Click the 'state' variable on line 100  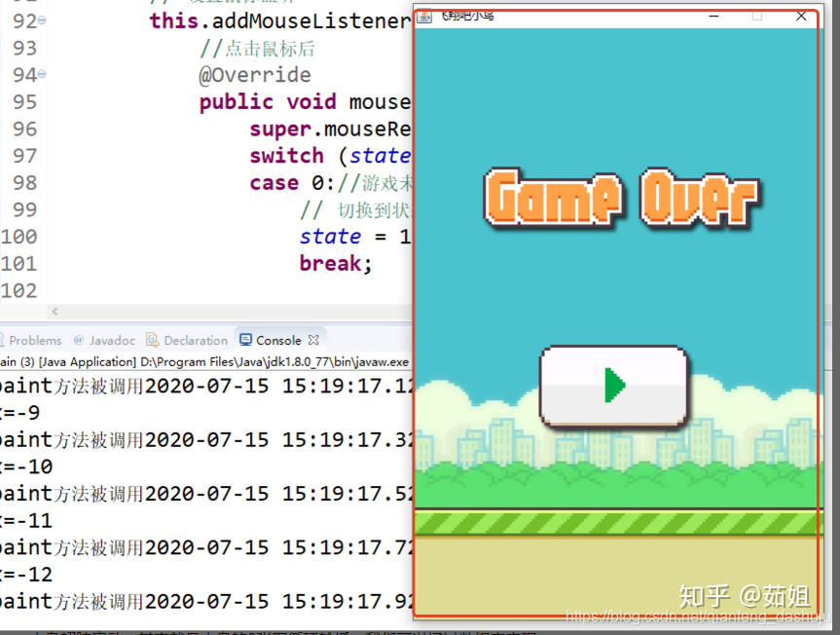(331, 237)
